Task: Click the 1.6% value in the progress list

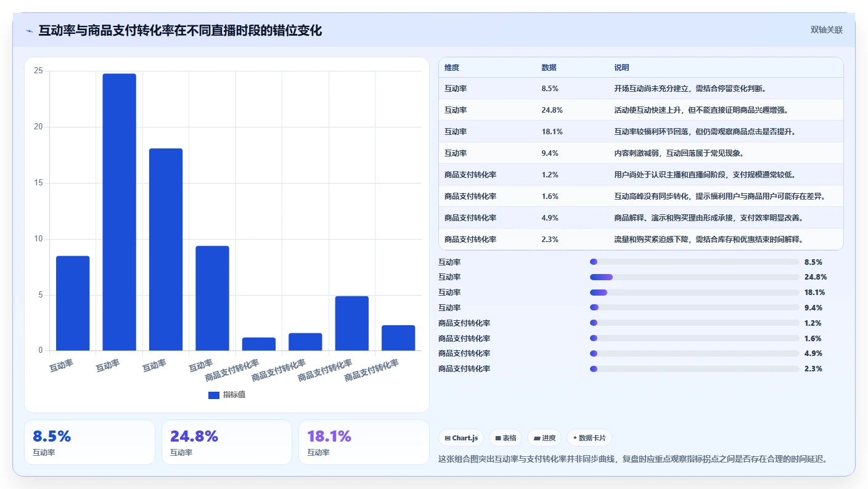Action: pyautogui.click(x=813, y=338)
